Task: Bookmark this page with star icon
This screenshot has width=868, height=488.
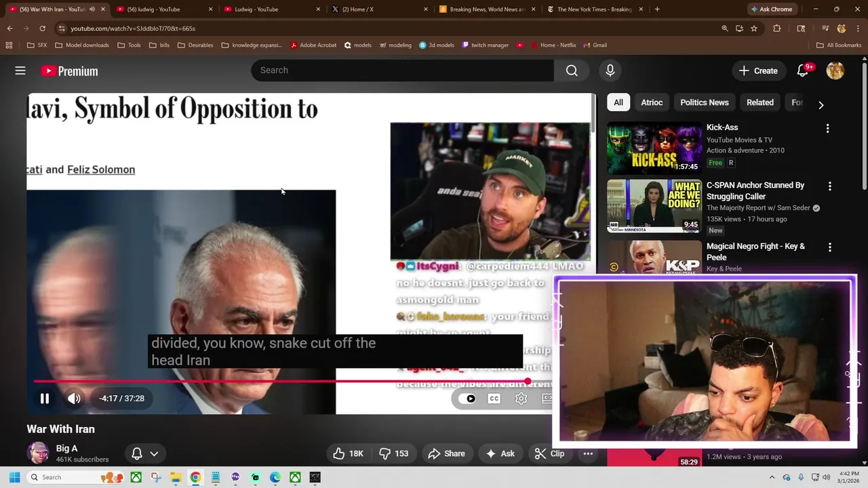Action: pos(754,28)
